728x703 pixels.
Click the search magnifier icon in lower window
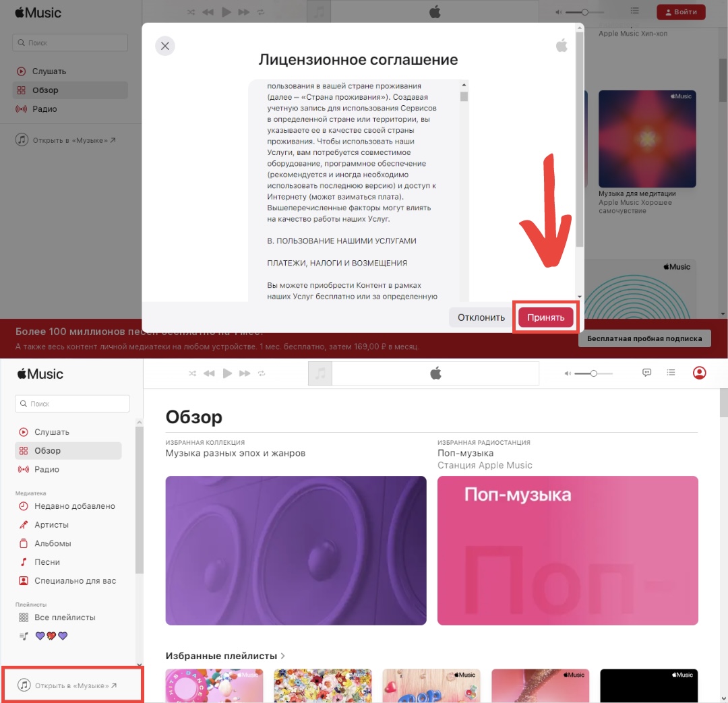(23, 404)
